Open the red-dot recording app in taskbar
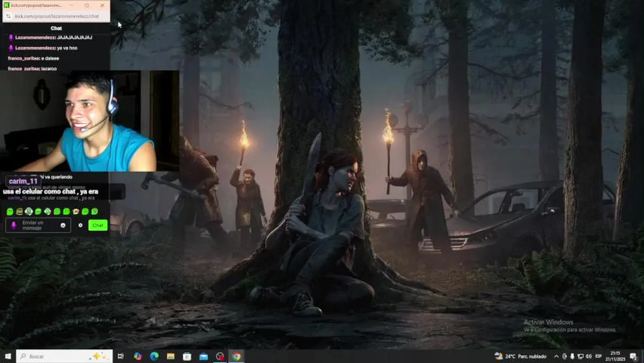This screenshot has height=363, width=644. click(220, 356)
